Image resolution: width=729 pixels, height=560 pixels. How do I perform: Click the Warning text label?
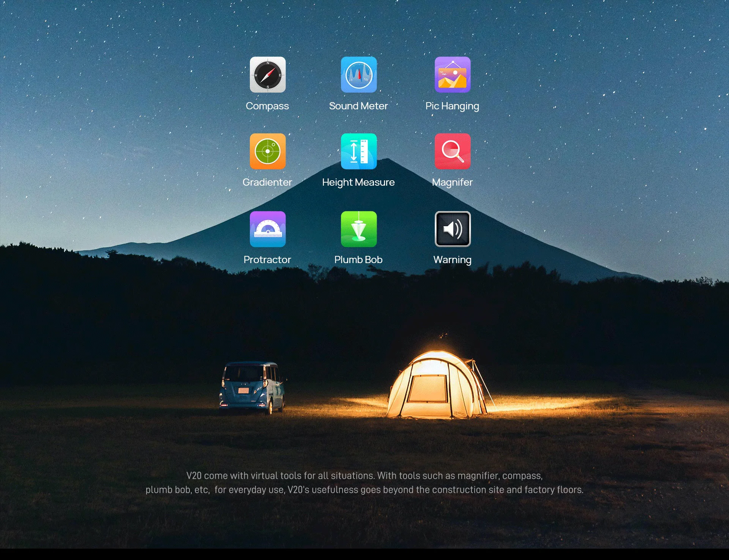coord(452,260)
